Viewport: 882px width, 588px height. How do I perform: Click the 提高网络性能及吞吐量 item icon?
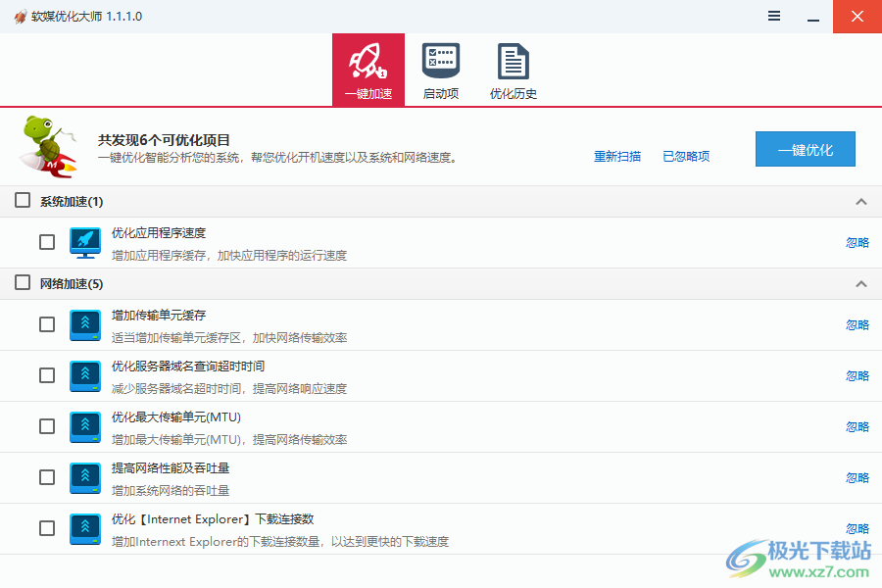(84, 477)
